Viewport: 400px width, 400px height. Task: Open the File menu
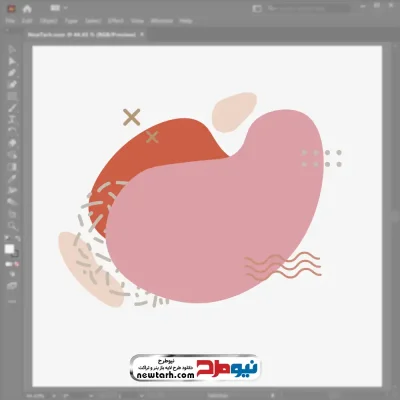pos(10,21)
